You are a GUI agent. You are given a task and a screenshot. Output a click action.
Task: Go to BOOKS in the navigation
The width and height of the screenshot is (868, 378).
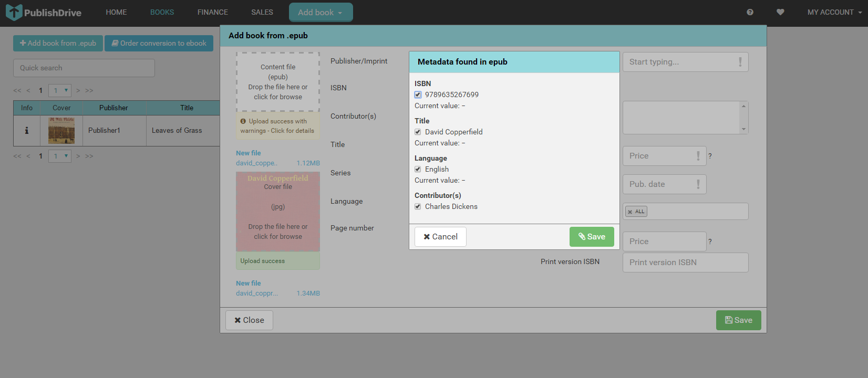click(162, 12)
